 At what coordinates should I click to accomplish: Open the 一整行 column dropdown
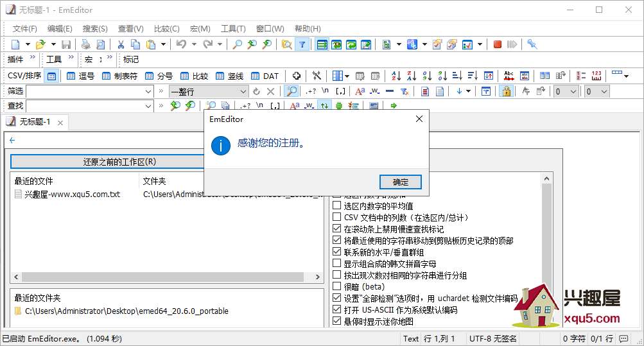pos(243,92)
